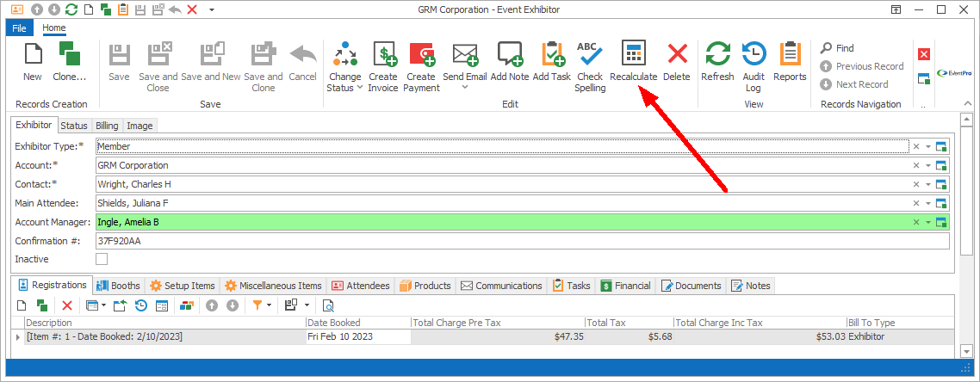Open the Setup Items tab
This screenshot has height=382, width=980.
tap(183, 286)
